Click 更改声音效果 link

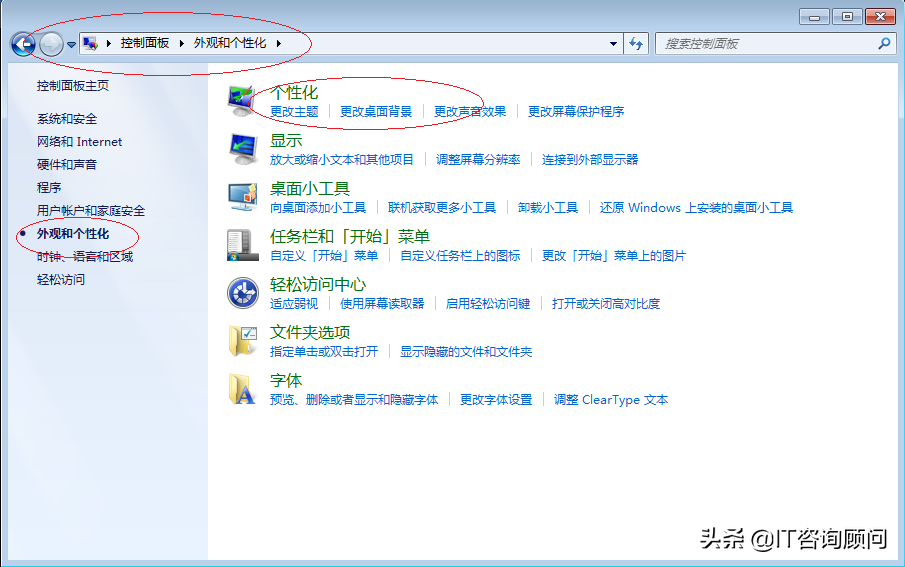pos(470,111)
